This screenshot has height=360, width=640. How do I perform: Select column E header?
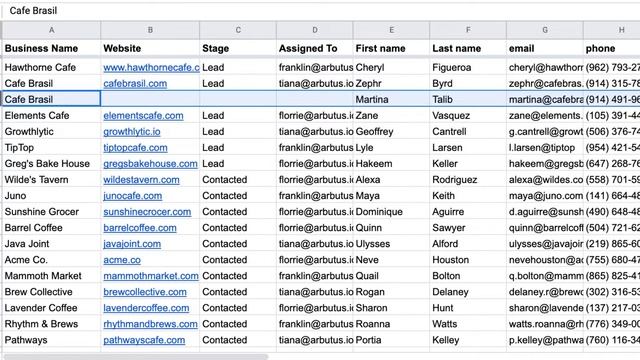click(391, 30)
